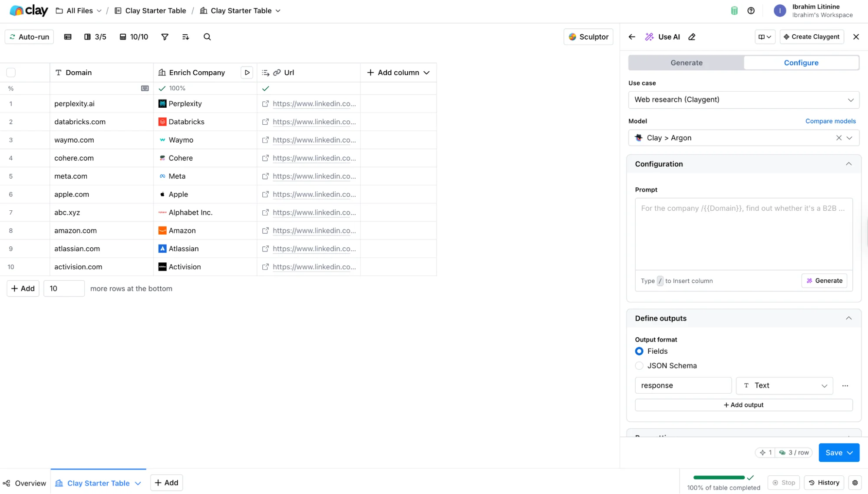Click the Amazon company logo
The height and width of the screenshot is (494, 868).
(162, 231)
